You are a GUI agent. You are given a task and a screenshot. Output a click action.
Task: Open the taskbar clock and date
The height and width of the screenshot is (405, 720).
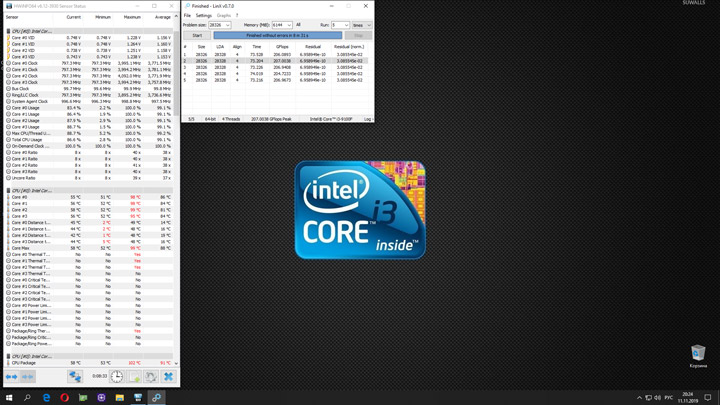click(687, 398)
